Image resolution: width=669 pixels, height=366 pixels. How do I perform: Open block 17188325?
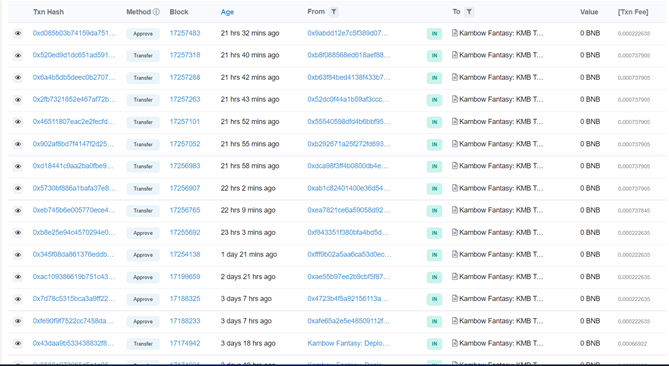[x=185, y=299]
